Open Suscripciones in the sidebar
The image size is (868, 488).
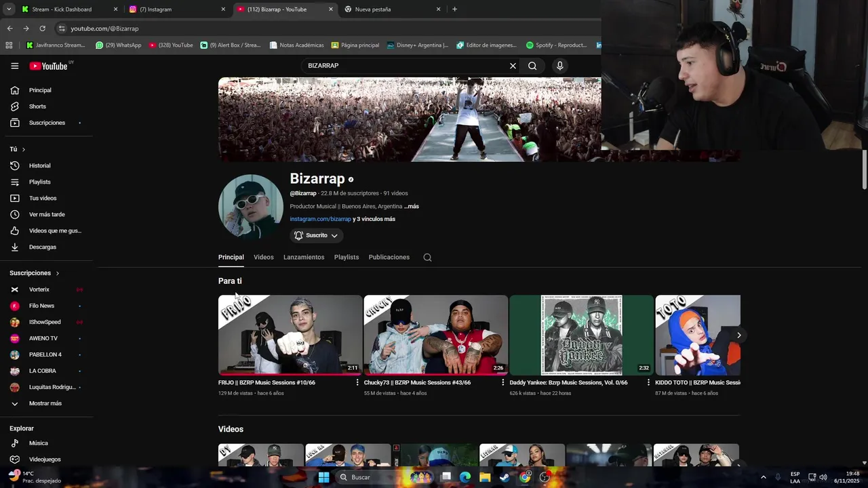46,123
